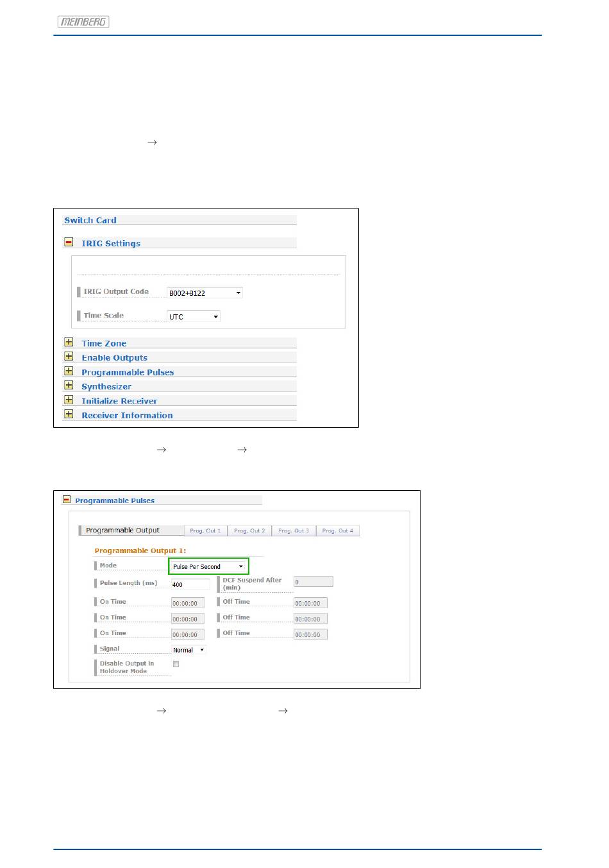
Task: Open the Time Scale UTC dropdown
Action: pos(194,317)
